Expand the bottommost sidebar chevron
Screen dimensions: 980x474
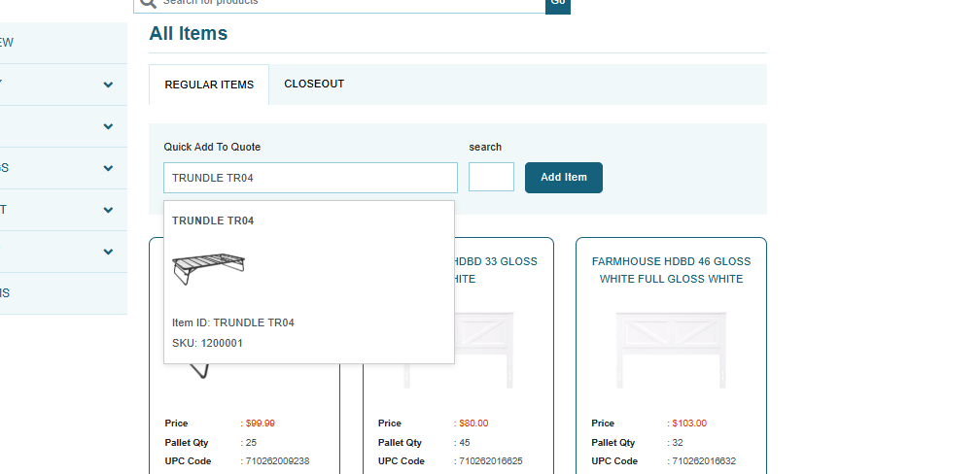click(108, 252)
